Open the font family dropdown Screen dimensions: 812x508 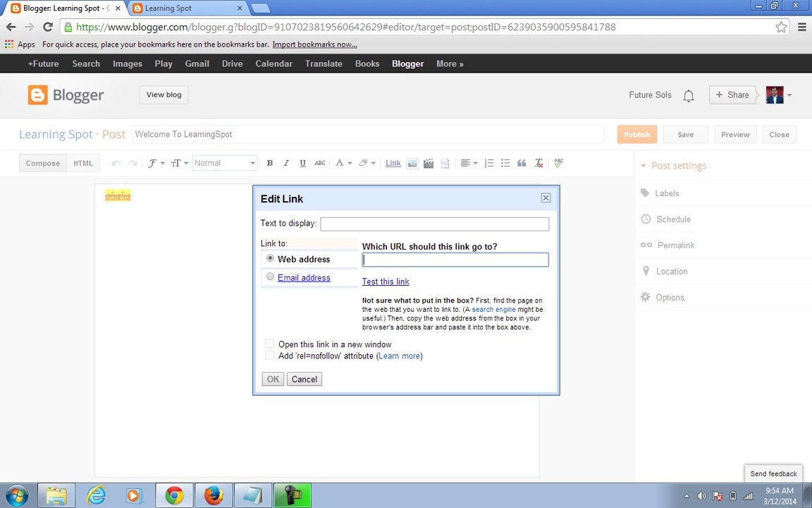pyautogui.click(x=156, y=163)
